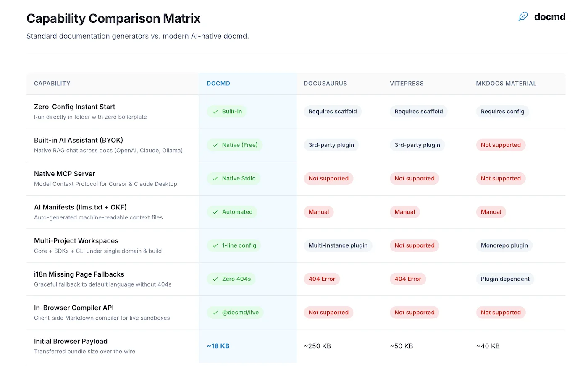Select the MKDOCS MATERIAL column header
The image size is (588, 368).
[506, 84]
